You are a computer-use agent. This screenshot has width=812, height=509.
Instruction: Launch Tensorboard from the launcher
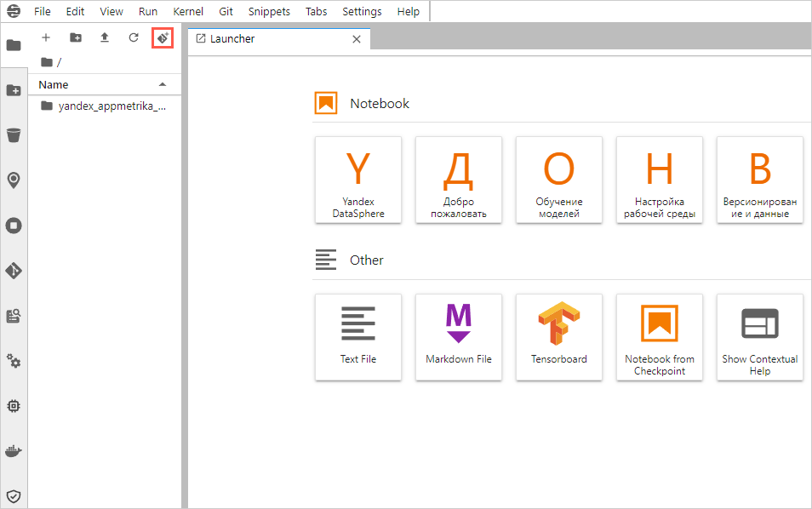pyautogui.click(x=558, y=337)
